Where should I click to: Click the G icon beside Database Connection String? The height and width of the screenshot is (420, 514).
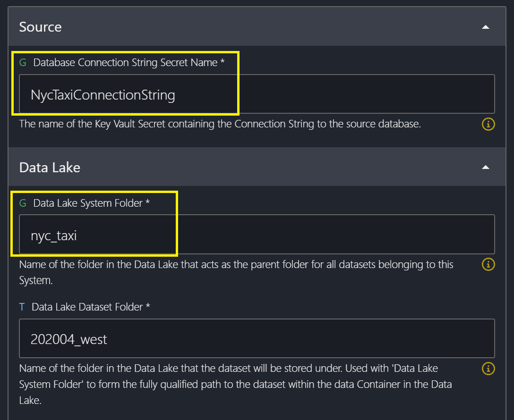coord(23,62)
